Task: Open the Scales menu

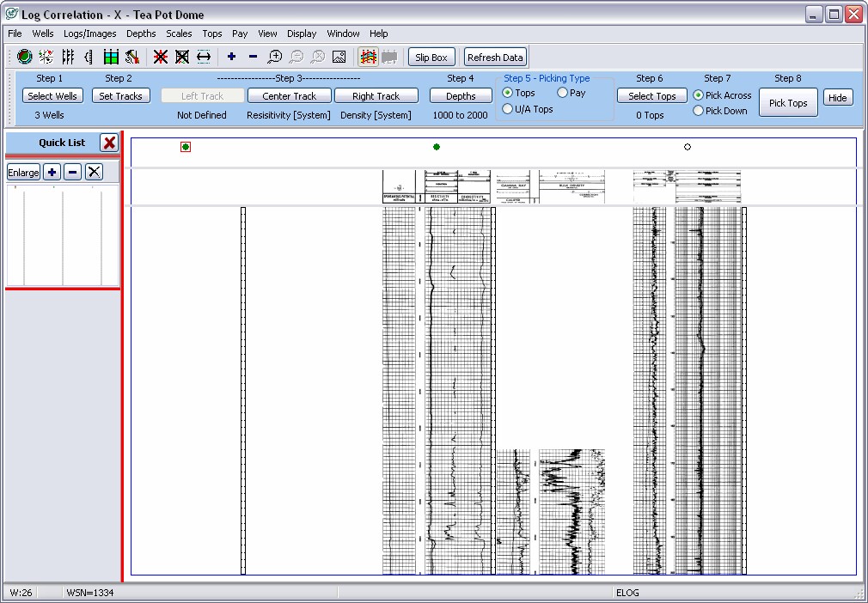Action: (179, 33)
